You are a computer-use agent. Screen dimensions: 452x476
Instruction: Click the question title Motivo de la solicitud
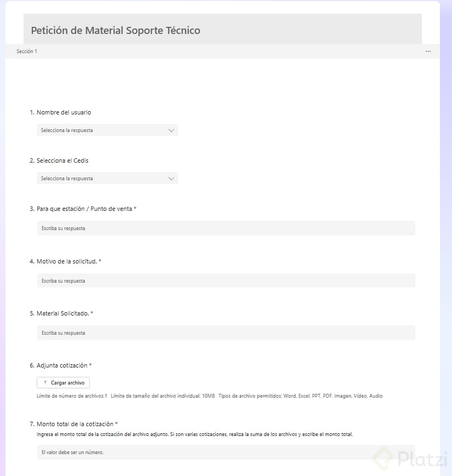(x=67, y=261)
